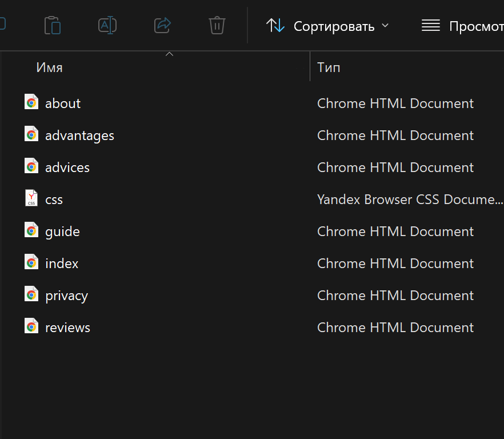Click the Share arrow icon
Viewport: 504px width, 439px height.
(x=162, y=25)
